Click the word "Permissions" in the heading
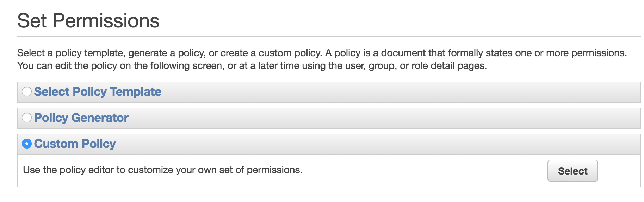644x202 pixels. [106, 21]
